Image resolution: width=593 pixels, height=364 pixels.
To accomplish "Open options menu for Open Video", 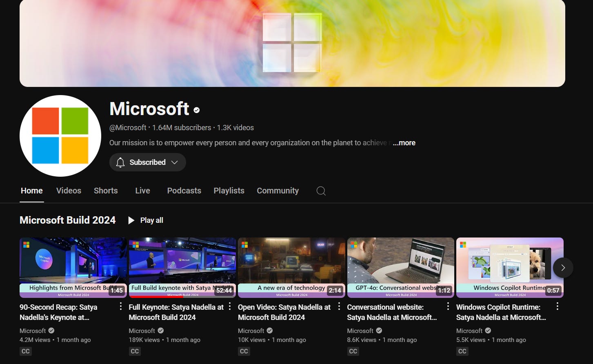I will click(x=339, y=306).
